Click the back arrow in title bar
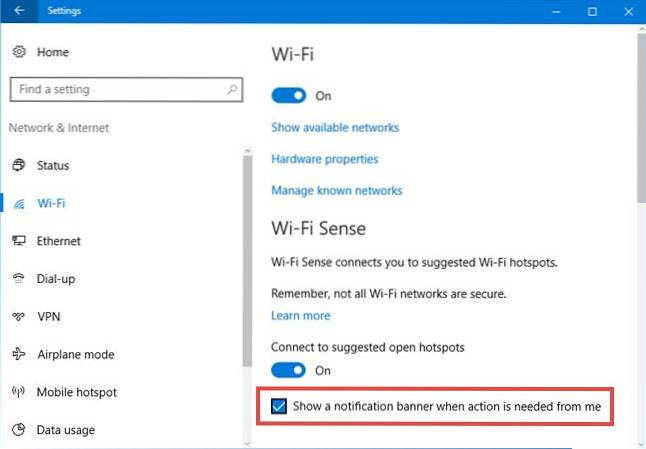The width and height of the screenshot is (646, 449). (x=19, y=11)
